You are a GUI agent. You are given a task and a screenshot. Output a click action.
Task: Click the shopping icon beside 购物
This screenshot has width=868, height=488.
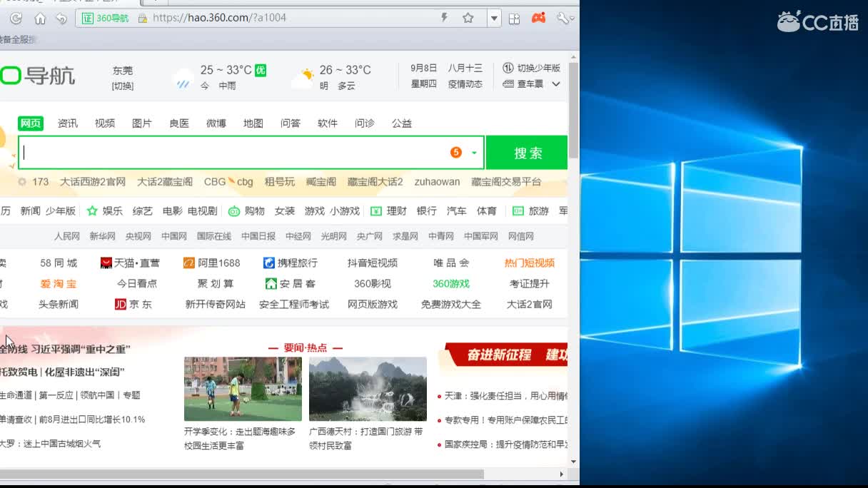(x=234, y=211)
